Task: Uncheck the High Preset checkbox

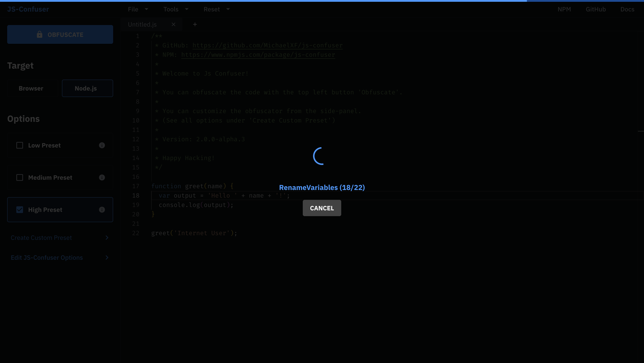Action: click(20, 210)
